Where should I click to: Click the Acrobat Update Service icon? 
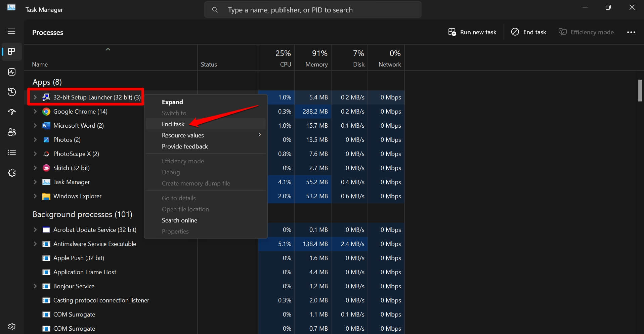click(x=46, y=230)
